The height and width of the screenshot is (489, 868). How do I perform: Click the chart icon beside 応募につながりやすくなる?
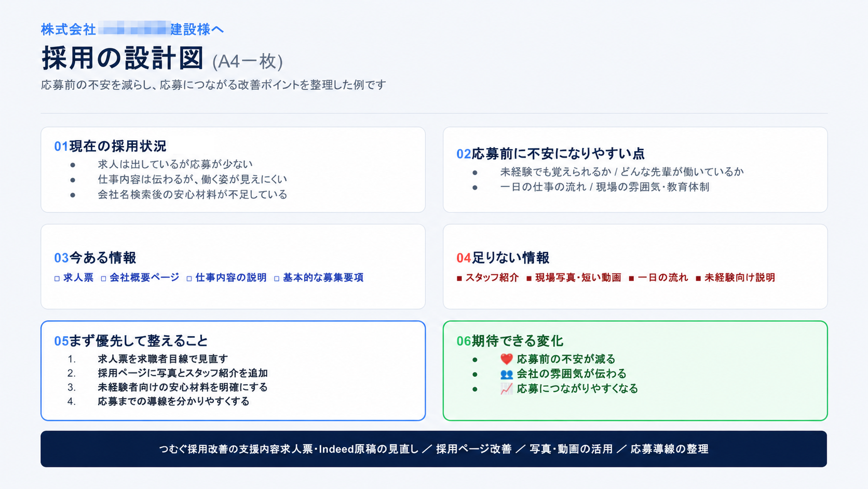[507, 389]
